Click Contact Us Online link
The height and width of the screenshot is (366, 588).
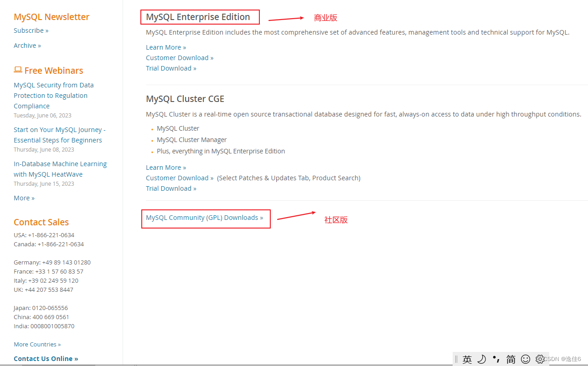(46, 359)
